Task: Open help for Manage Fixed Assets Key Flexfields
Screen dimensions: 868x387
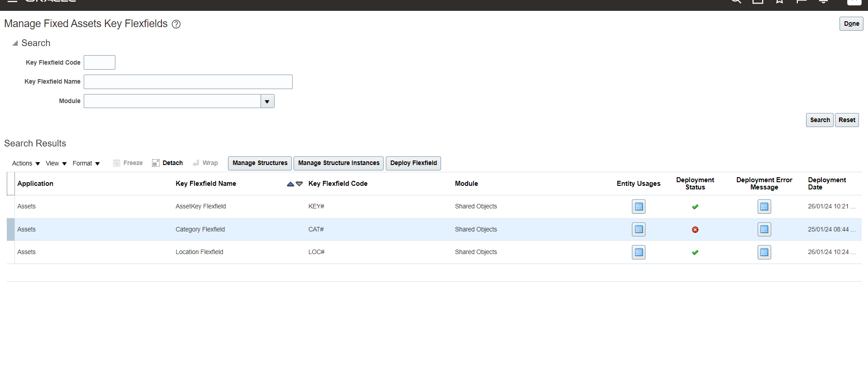Action: coord(176,24)
